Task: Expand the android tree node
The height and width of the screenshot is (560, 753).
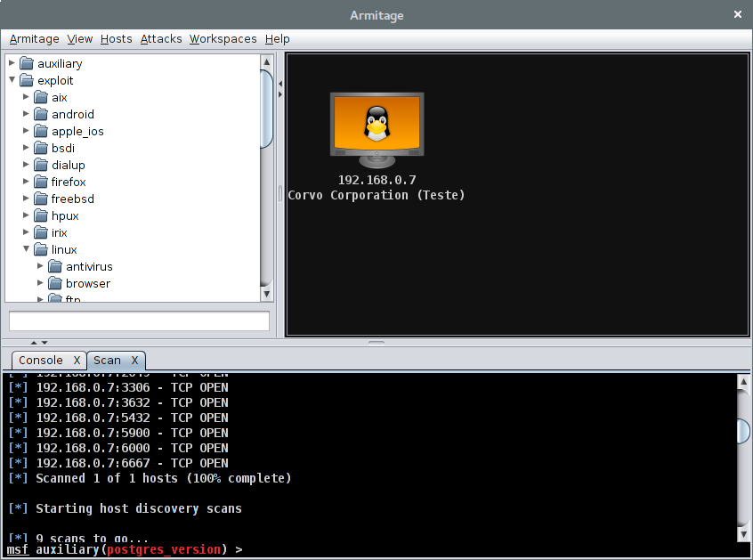Action: click(x=26, y=113)
